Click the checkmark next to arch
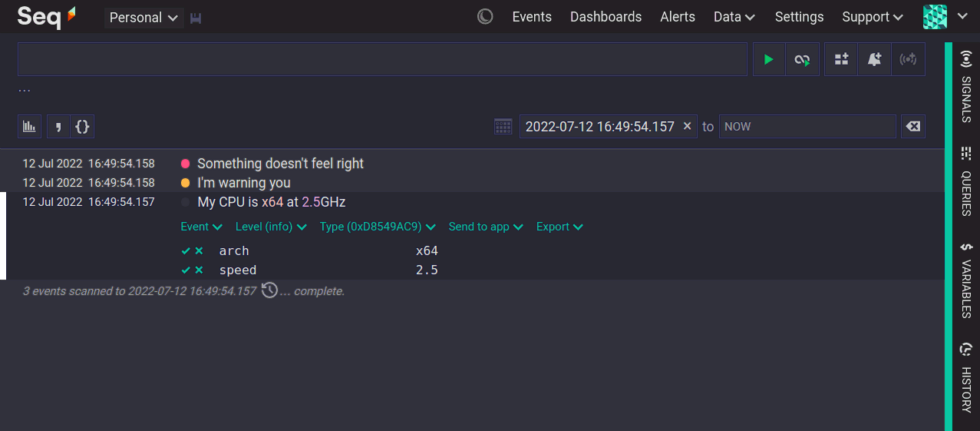980x431 pixels. tap(186, 250)
